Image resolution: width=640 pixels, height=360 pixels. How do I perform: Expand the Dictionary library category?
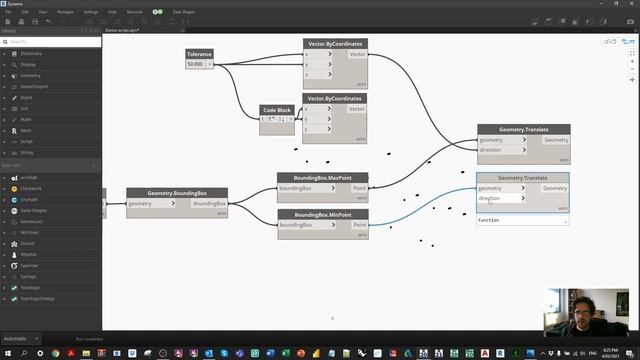4,53
